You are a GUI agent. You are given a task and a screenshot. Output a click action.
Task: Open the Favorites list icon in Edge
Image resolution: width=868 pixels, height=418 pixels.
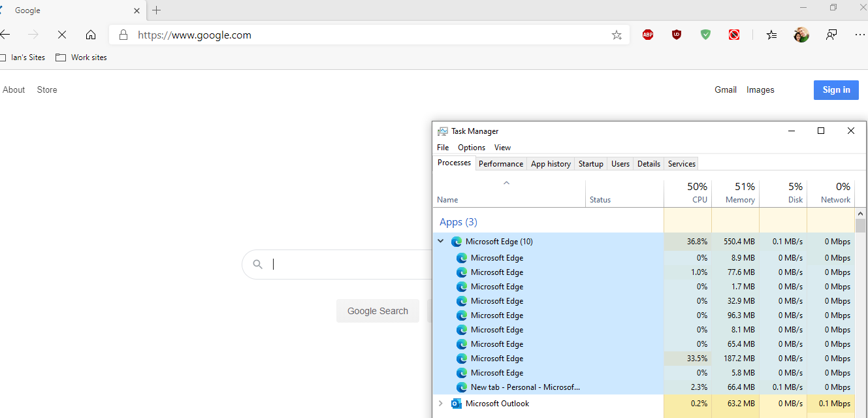pyautogui.click(x=772, y=35)
